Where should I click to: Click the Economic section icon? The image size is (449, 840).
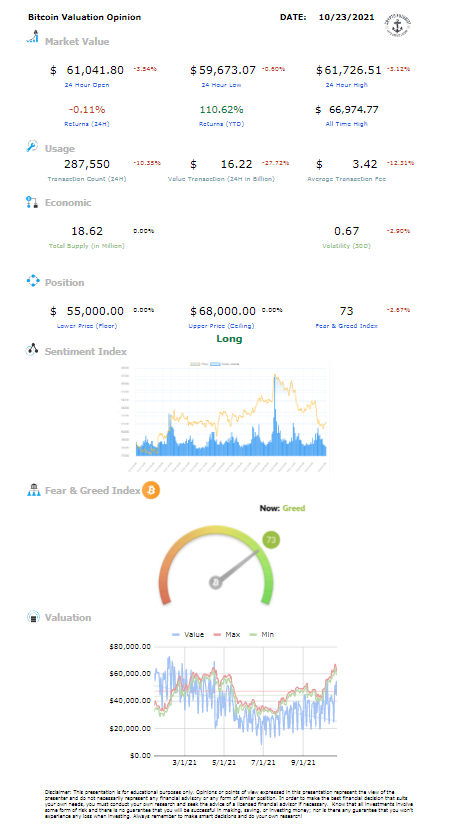click(32, 202)
